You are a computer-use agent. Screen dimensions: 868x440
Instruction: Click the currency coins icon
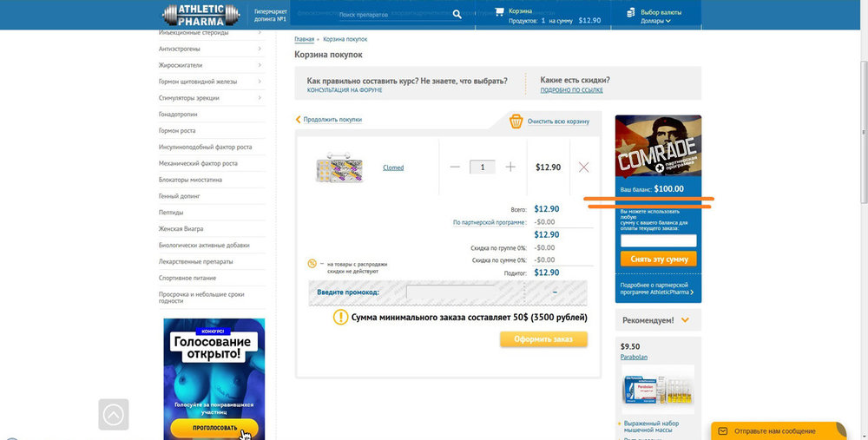630,13
